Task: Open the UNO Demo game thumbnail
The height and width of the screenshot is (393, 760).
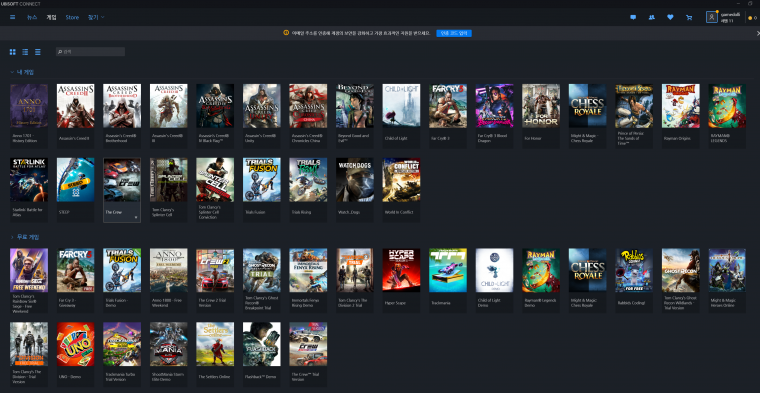Action: pos(76,344)
